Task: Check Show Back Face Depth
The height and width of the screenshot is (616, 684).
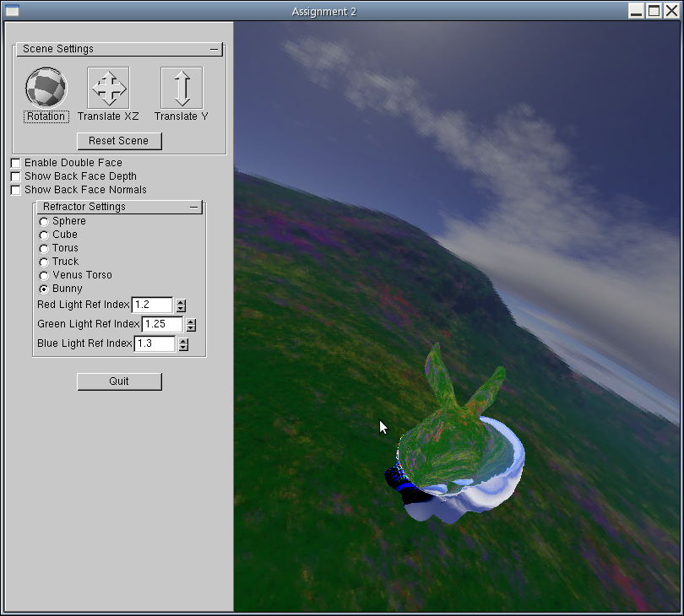Action: click(16, 176)
